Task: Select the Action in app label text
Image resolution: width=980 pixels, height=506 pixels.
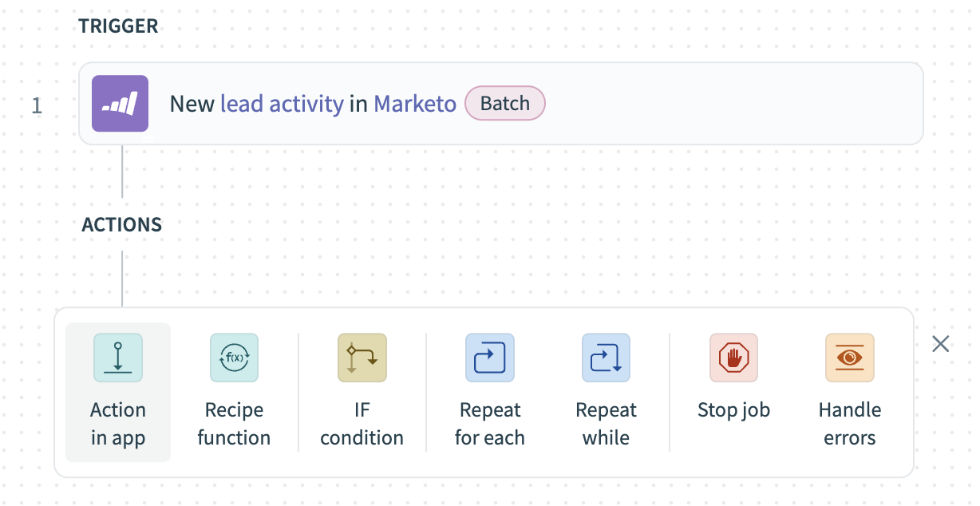Action: (x=117, y=423)
